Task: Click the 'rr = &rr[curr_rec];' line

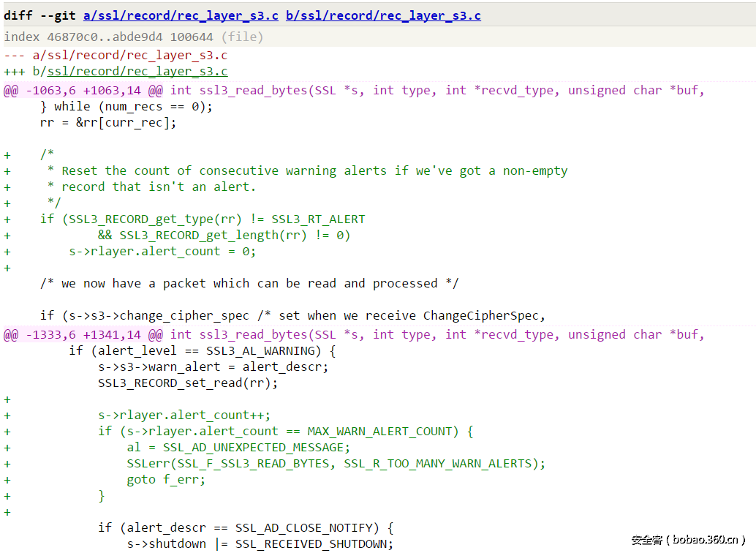Action: 108,122
